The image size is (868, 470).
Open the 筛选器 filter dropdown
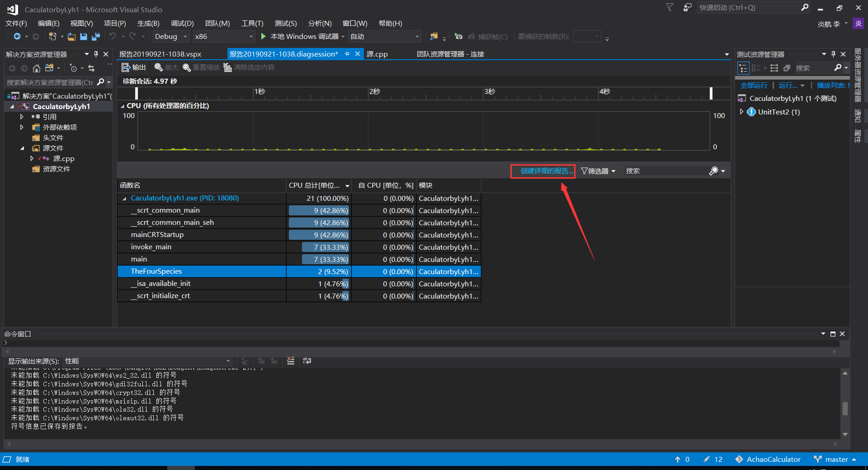coord(598,171)
